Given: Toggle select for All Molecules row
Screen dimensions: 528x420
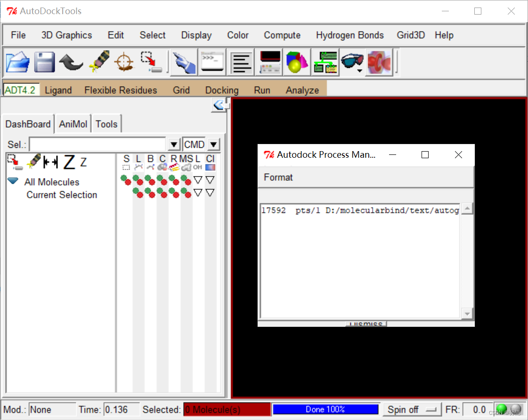Looking at the screenshot, I should (x=126, y=180).
